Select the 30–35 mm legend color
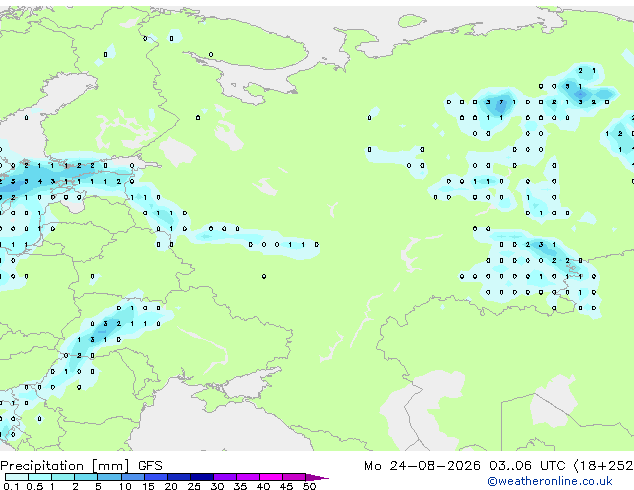 225,477
